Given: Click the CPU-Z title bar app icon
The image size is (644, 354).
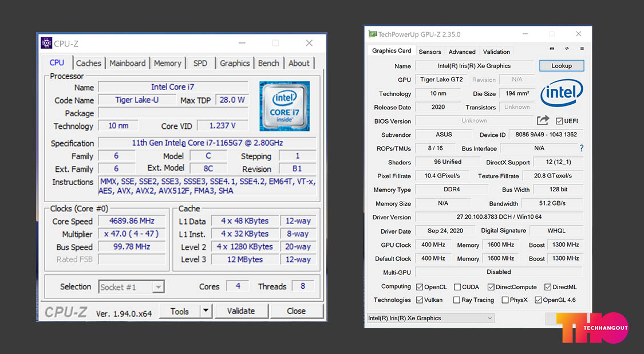Looking at the screenshot, I should (x=46, y=43).
